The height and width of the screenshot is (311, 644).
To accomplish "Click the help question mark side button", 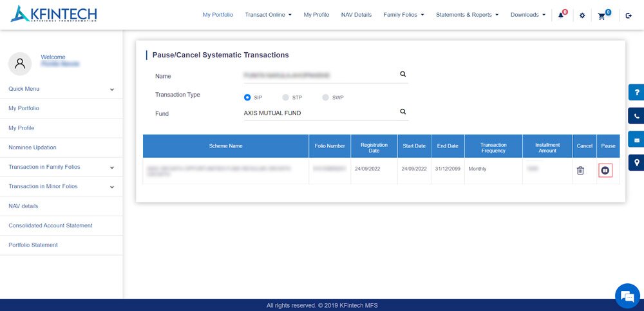I will coord(636,93).
